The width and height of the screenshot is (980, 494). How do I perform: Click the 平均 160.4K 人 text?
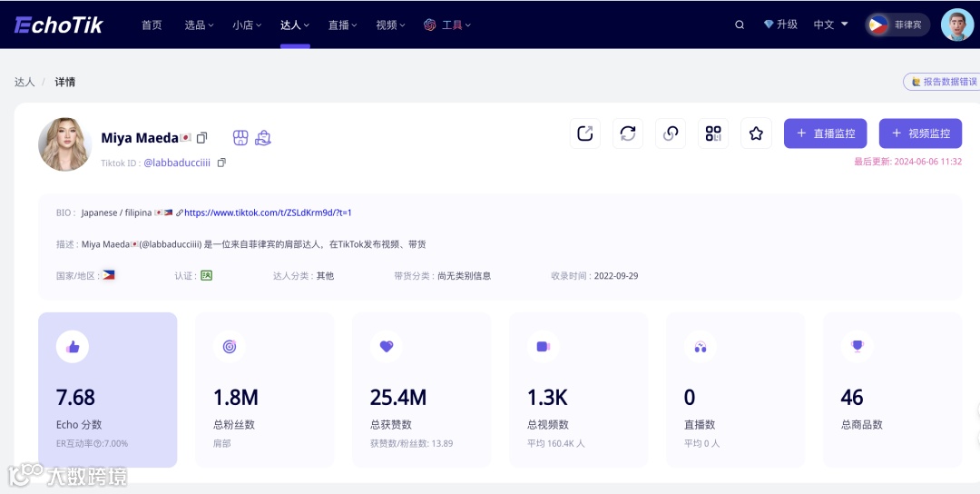(x=555, y=443)
